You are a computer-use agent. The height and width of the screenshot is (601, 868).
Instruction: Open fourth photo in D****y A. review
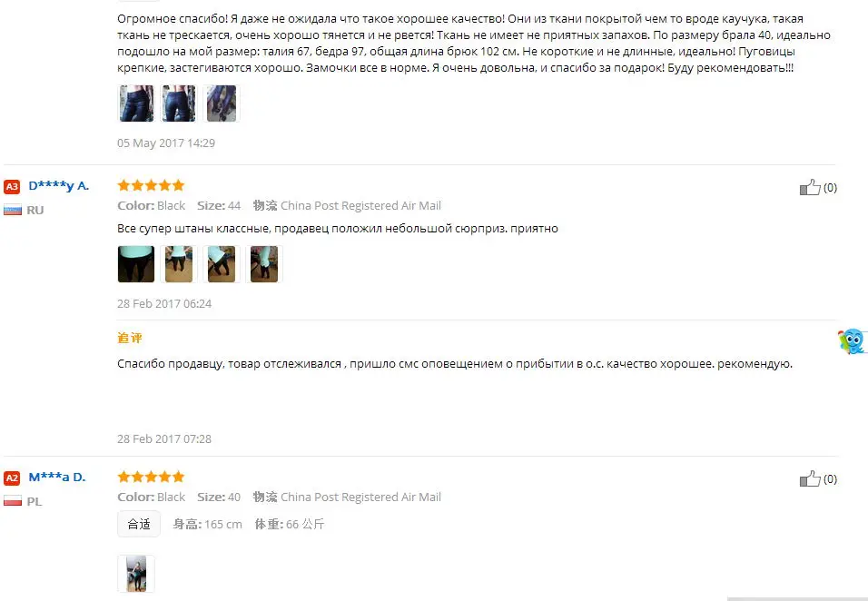point(264,264)
